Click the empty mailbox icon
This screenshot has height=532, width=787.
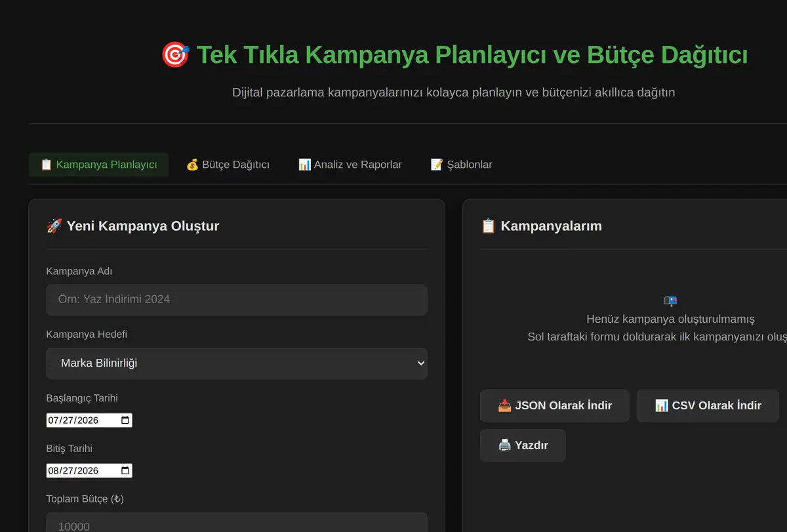tap(670, 301)
